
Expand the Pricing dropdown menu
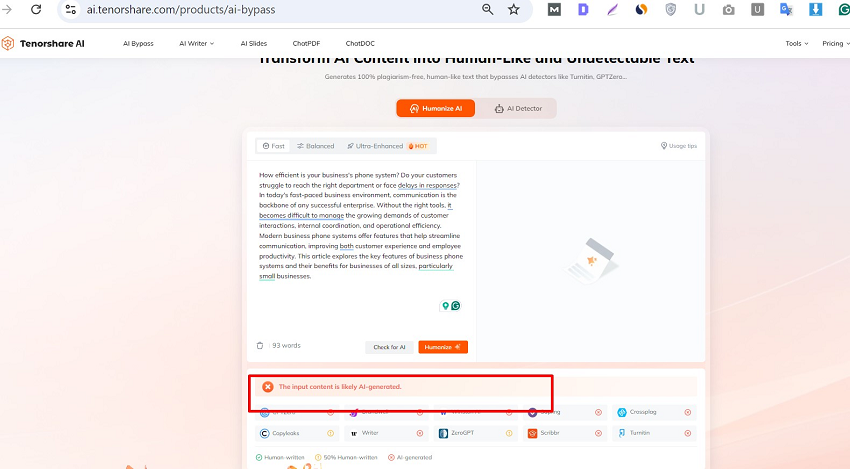[x=835, y=43]
